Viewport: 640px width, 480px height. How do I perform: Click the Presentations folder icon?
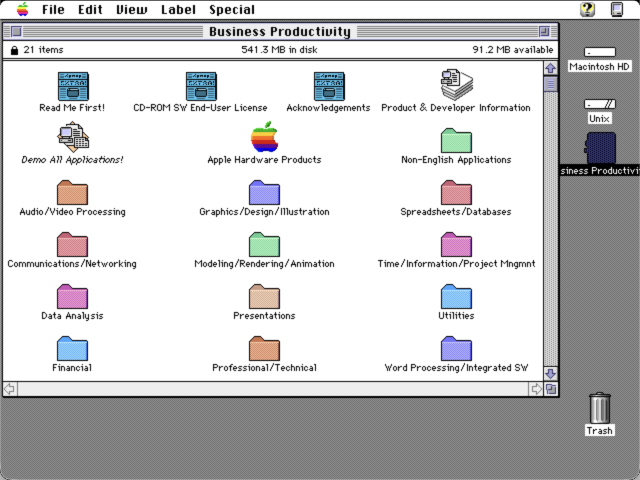[264, 296]
